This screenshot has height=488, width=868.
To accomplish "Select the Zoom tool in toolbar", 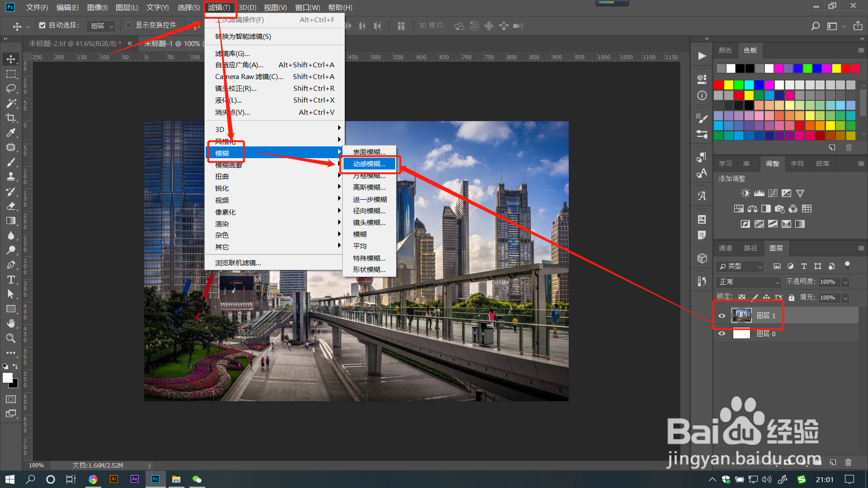I will point(11,338).
